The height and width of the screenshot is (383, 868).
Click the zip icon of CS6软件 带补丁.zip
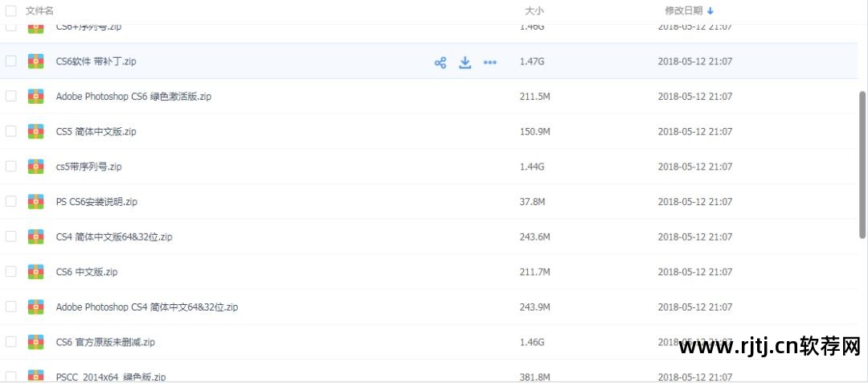[x=36, y=61]
